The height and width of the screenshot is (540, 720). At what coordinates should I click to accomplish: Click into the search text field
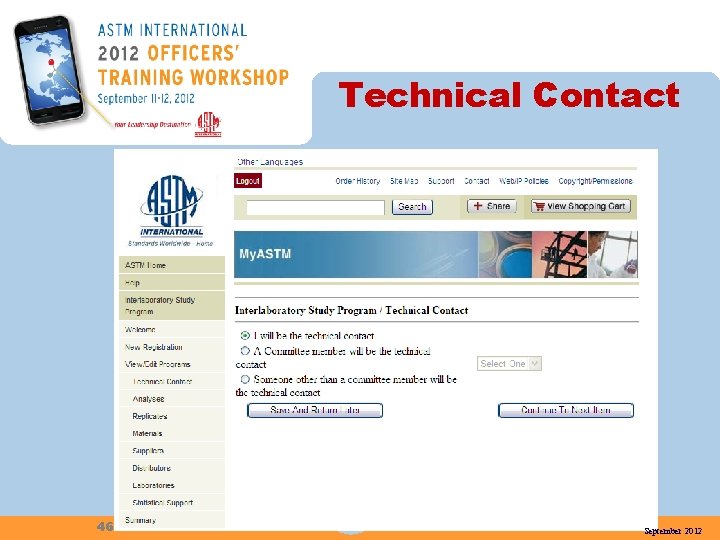pos(315,208)
